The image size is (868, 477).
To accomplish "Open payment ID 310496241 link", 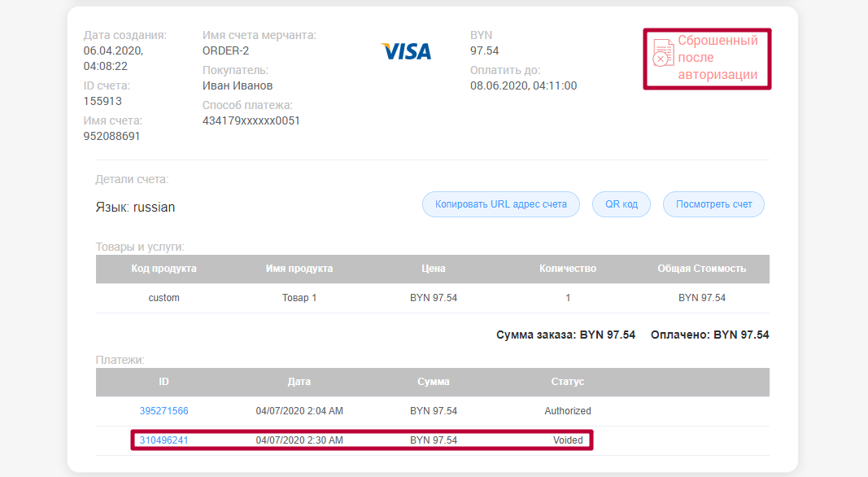I will pos(164,440).
